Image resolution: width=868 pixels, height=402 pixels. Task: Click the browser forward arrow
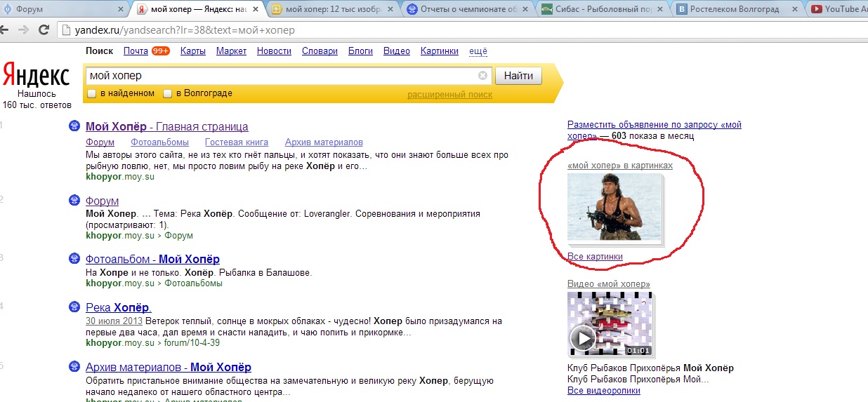25,30
